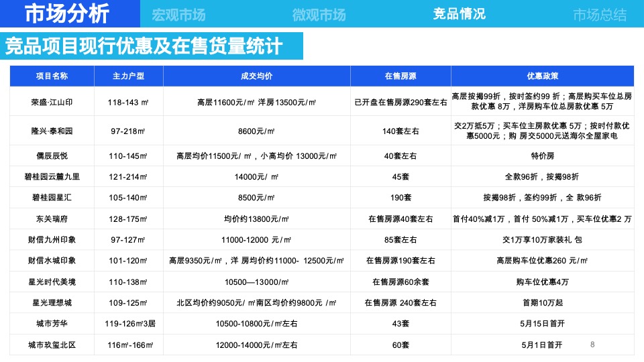Click the 121-214㎡ unit size cell

[127, 177]
